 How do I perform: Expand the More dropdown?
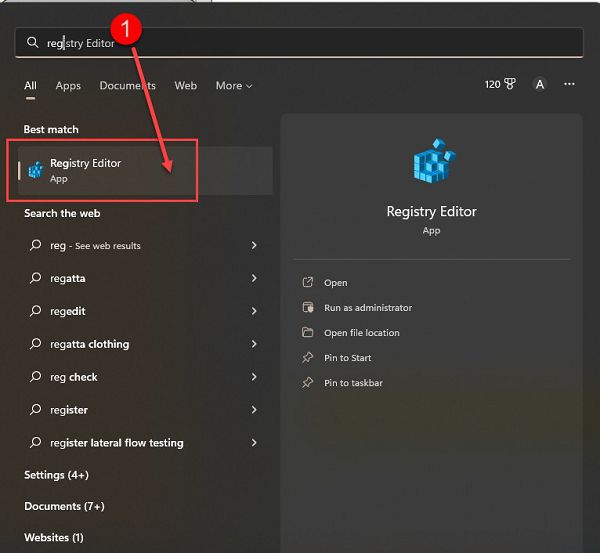(234, 85)
